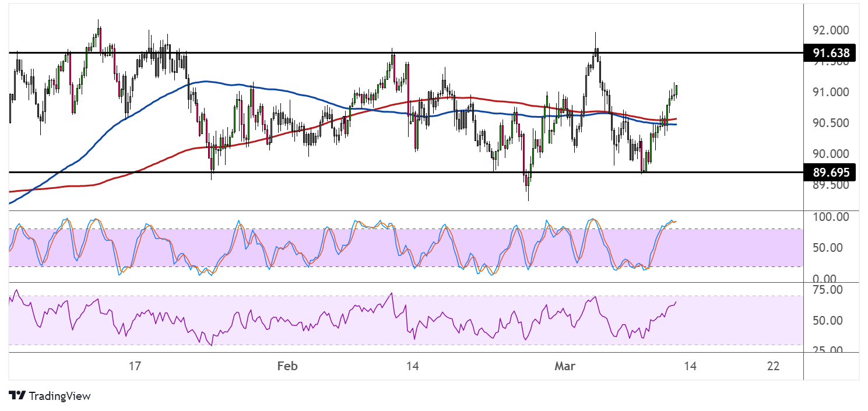Click the Mar date label on time axis

[564, 366]
